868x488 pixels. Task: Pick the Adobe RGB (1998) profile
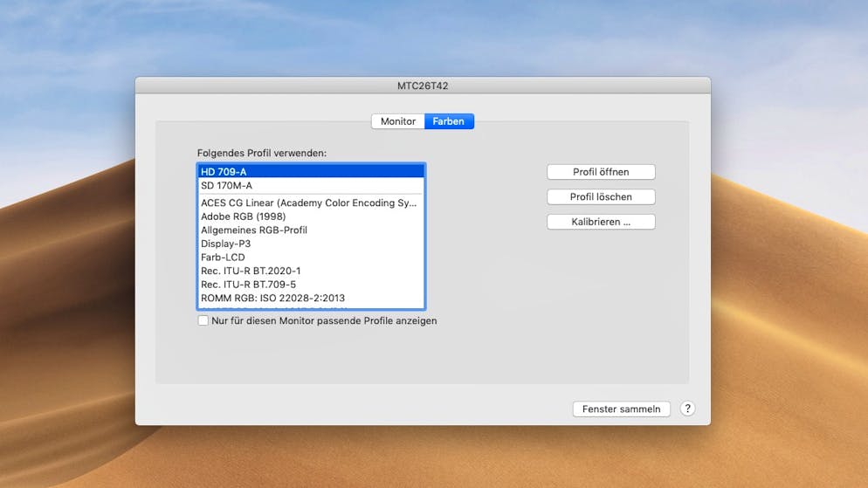coord(311,217)
